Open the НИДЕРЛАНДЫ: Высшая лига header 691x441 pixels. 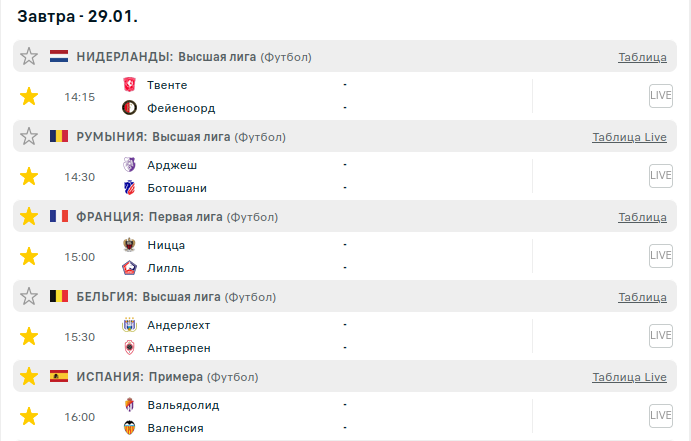click(166, 57)
